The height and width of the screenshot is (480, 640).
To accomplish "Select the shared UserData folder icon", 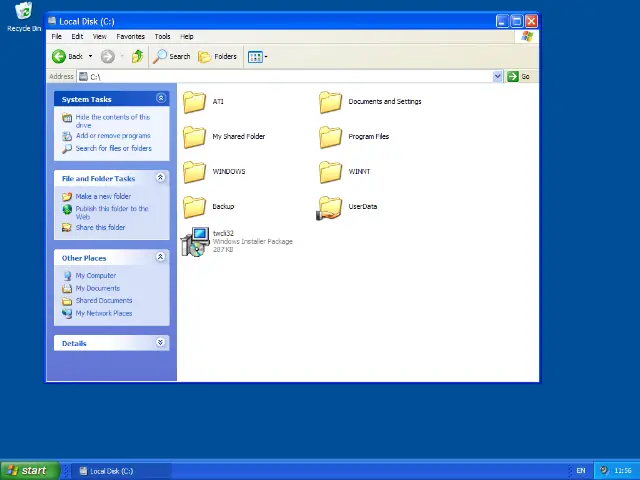I will [329, 208].
